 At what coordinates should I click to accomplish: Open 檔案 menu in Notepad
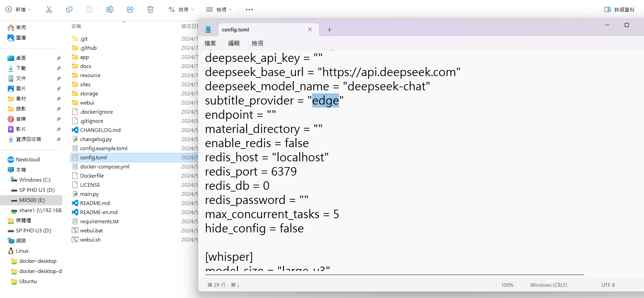coord(210,43)
